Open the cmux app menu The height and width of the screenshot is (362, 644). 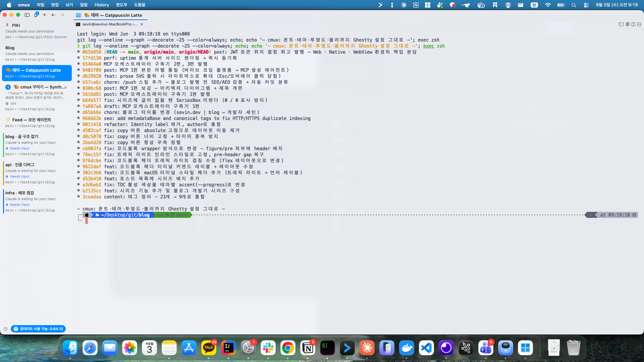24,5
